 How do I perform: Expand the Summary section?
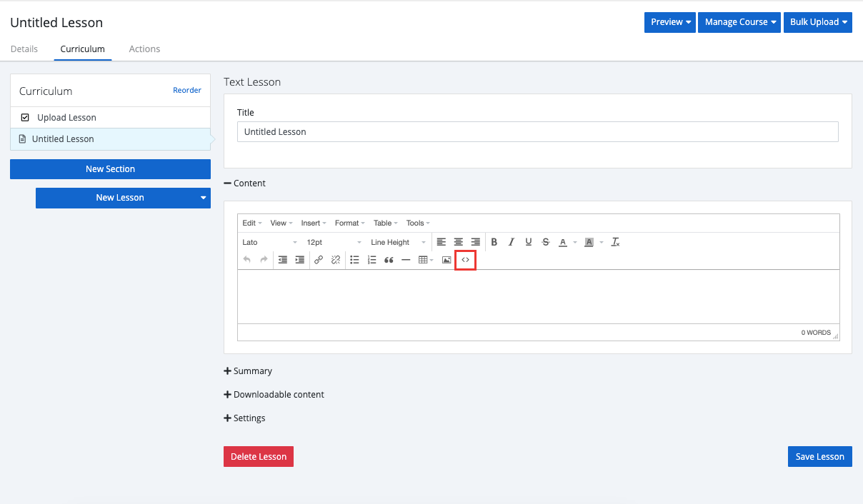pyautogui.click(x=248, y=371)
